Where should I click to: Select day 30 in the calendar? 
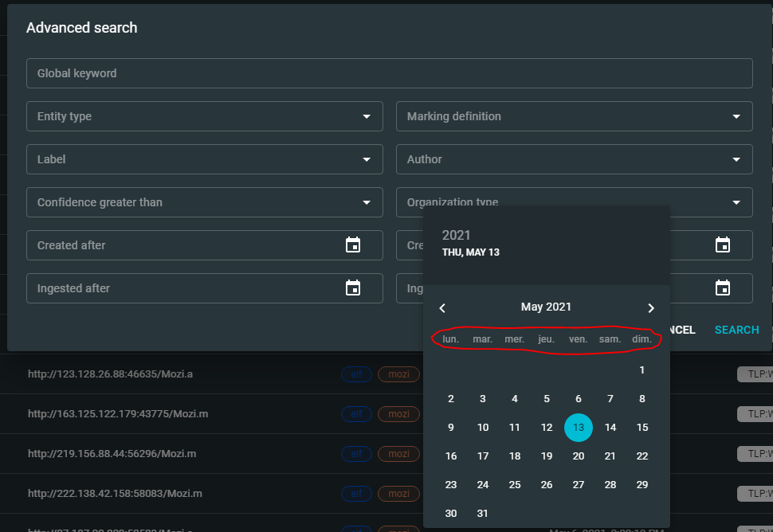[x=451, y=513]
